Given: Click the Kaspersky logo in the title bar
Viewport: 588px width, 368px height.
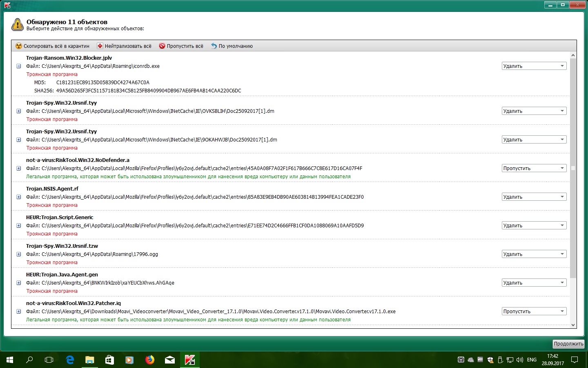Looking at the screenshot, I should click(x=7, y=5).
